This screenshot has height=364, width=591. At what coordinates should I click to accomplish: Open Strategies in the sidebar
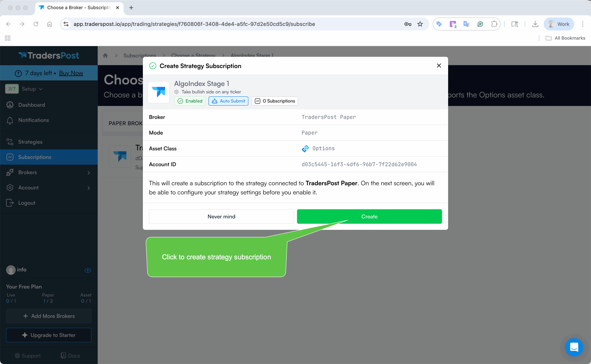[30, 142]
